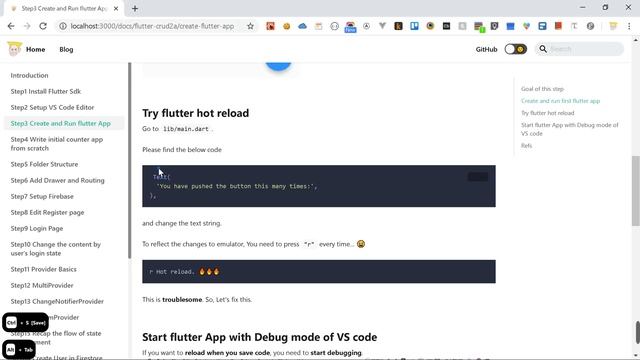Jump to Start flutter App with Debug mode
Screen dimensions: 640x360
point(569,129)
